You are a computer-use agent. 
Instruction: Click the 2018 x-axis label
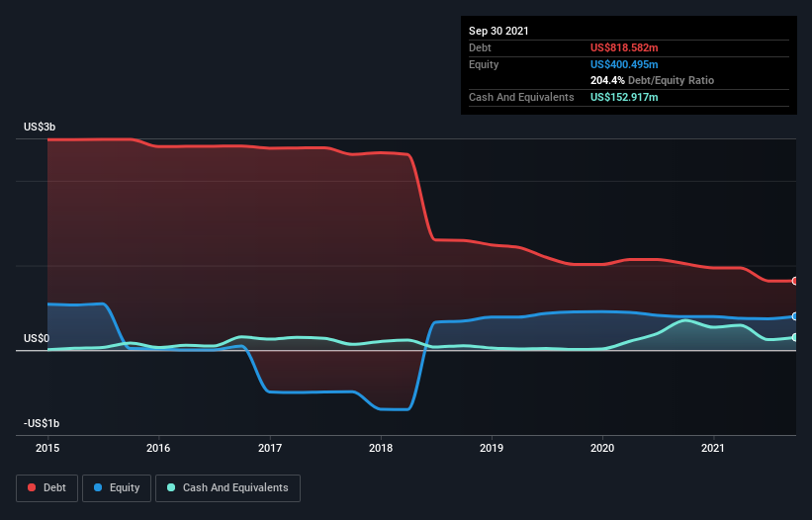click(x=381, y=448)
